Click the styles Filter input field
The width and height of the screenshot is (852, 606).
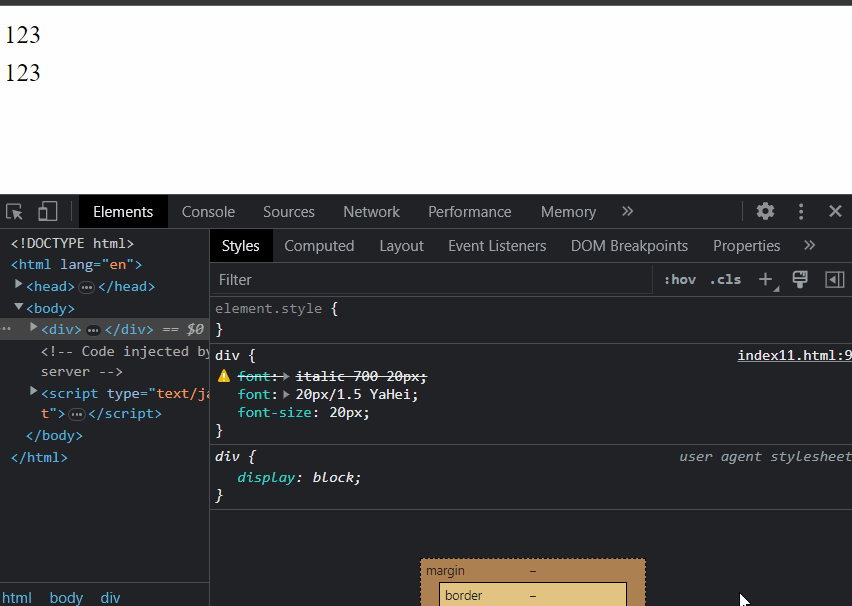(432, 280)
